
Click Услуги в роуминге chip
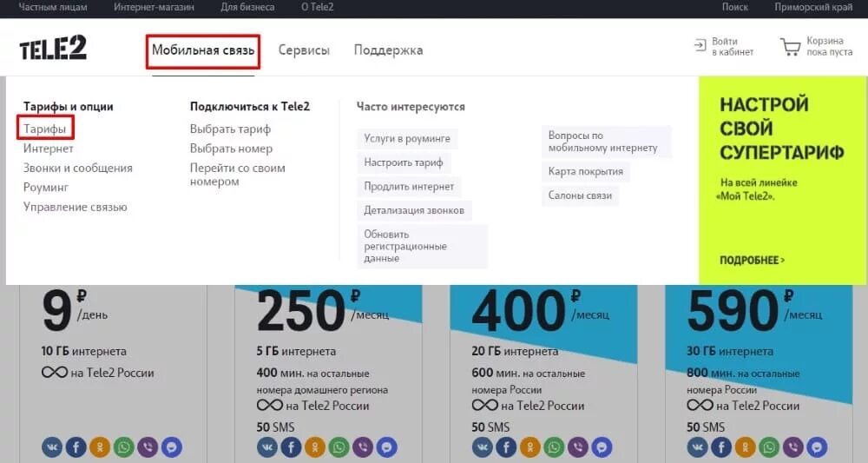(x=407, y=138)
